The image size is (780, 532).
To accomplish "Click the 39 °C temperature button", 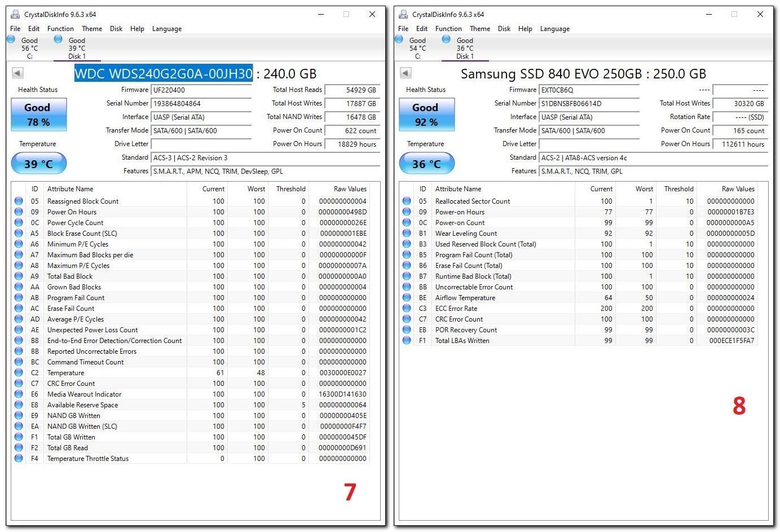I will point(39,164).
